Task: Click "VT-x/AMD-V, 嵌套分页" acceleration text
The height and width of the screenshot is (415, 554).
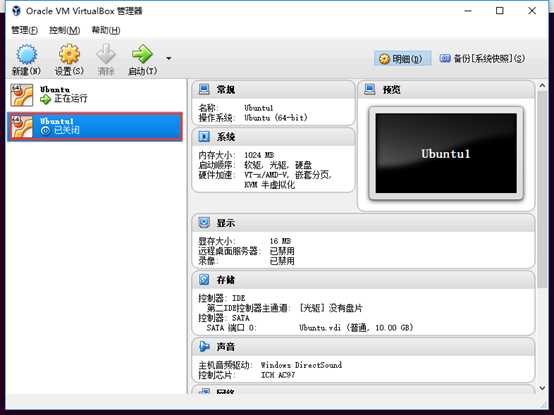Action: [x=288, y=175]
